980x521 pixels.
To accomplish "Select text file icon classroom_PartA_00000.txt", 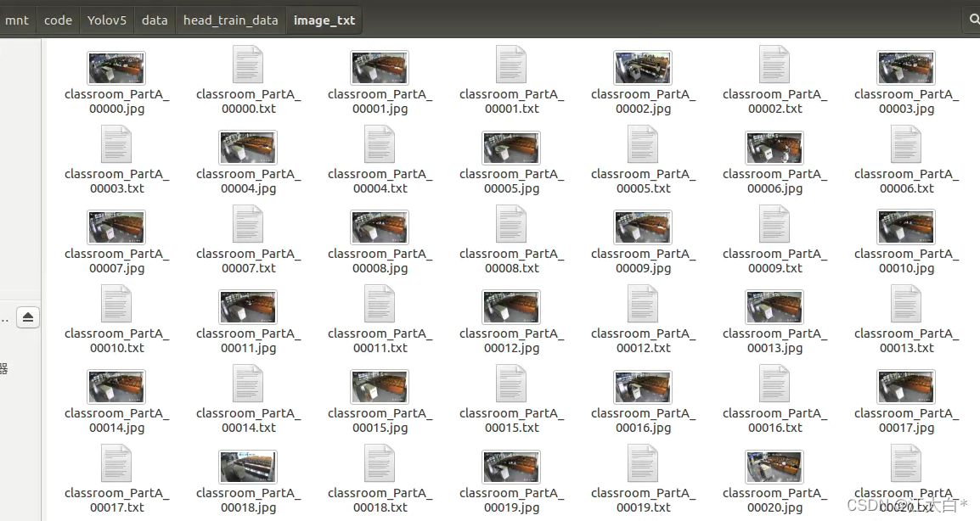I will (x=248, y=64).
